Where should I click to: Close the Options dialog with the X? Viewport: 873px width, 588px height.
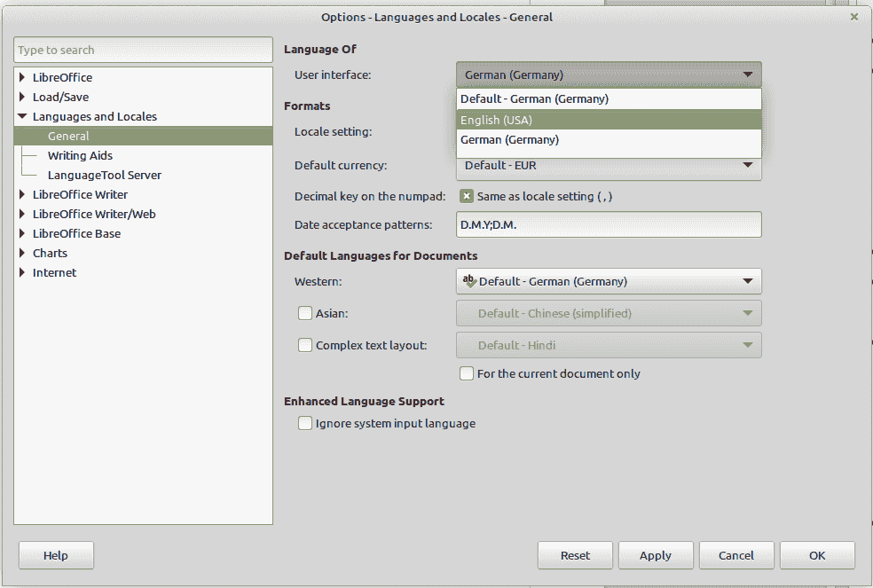854,17
